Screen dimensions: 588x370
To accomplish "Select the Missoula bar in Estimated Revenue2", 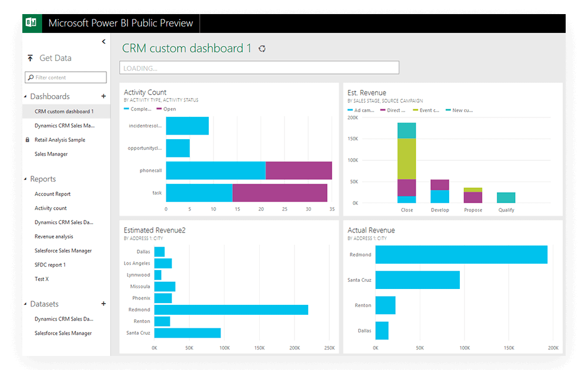I will coord(165,287).
